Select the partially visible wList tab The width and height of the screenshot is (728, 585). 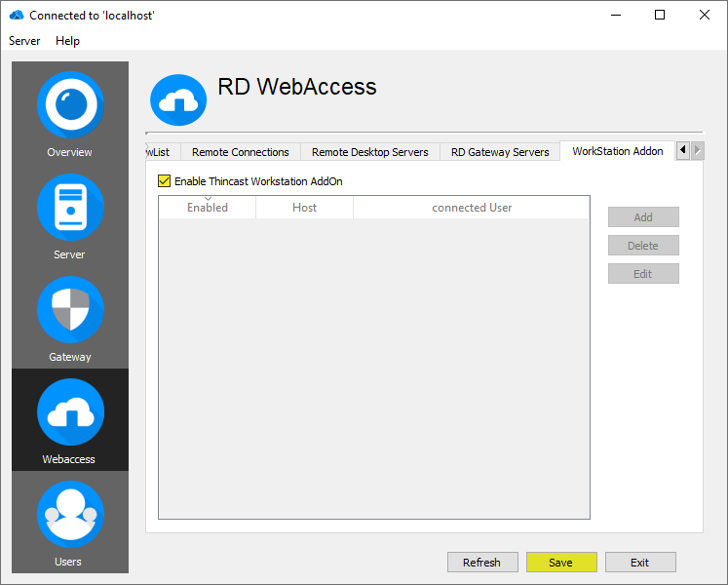[163, 152]
